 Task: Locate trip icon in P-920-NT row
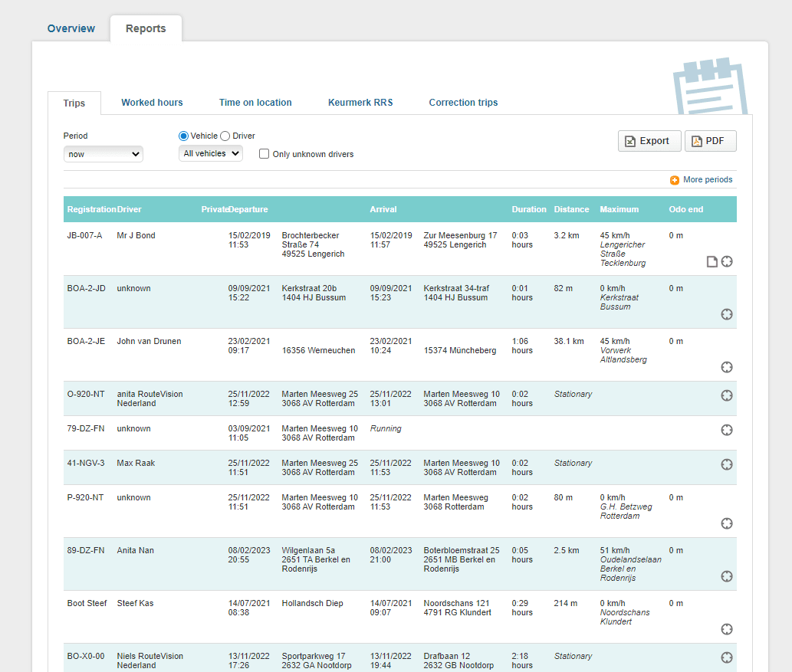[727, 523]
